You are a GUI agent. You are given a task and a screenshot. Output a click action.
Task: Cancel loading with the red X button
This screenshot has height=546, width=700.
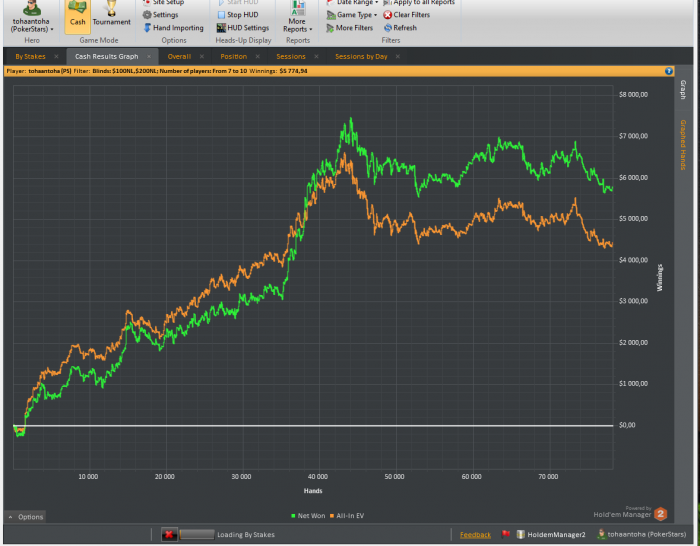coord(169,535)
